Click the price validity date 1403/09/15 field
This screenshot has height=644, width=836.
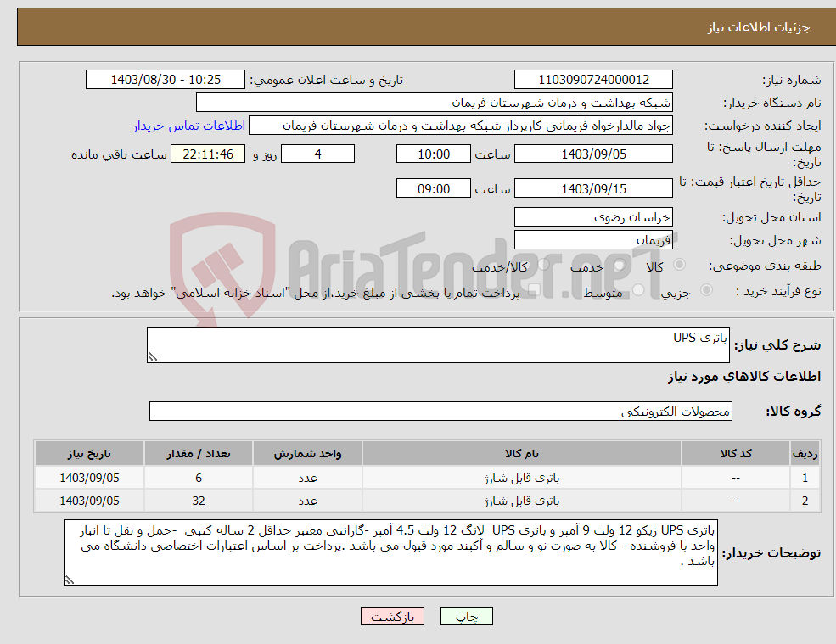(593, 188)
